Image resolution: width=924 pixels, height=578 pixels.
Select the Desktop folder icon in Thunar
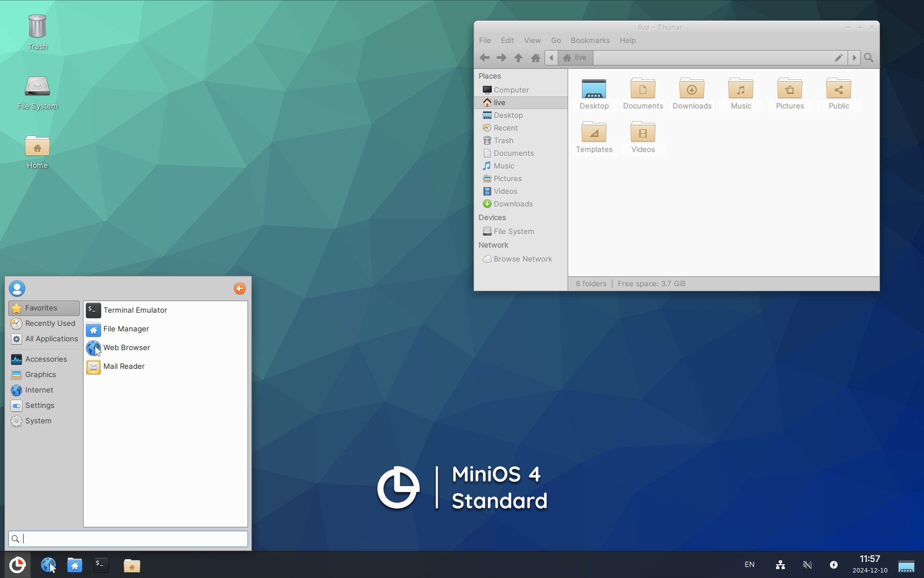click(x=594, y=94)
